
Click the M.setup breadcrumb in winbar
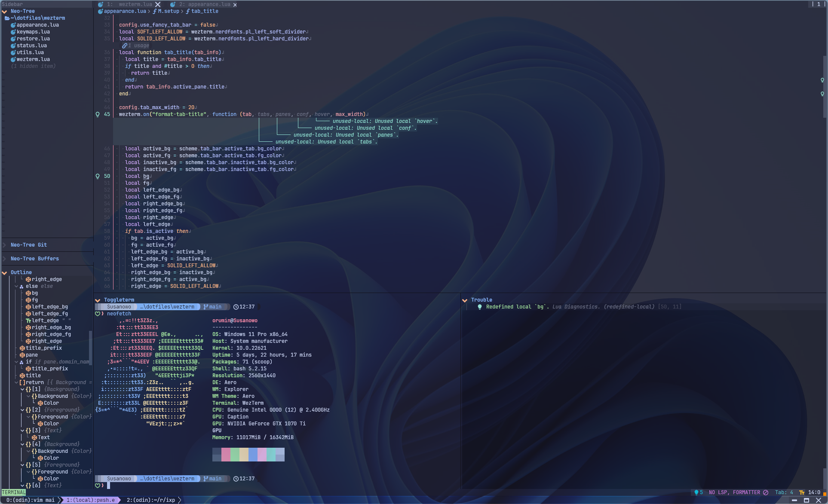168,11
